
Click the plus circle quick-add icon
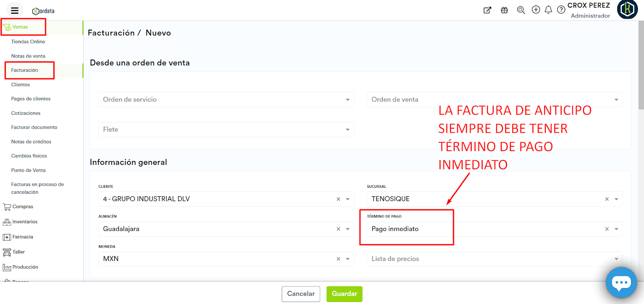(536, 10)
